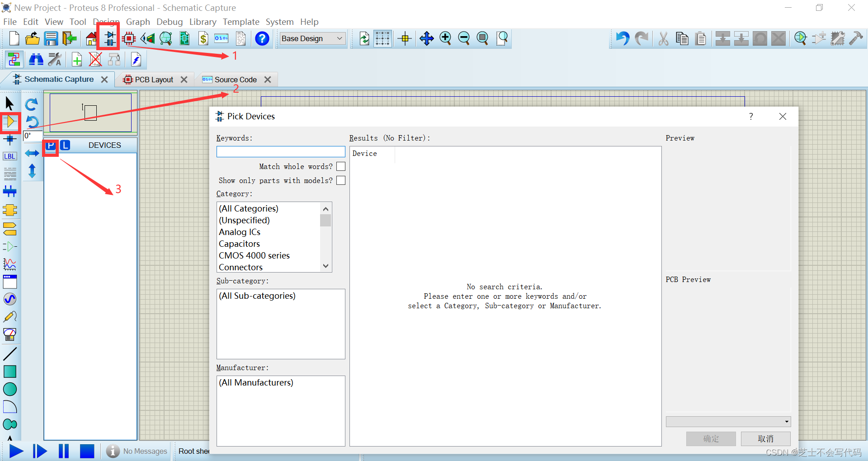
Task: Click the P pick devices button
Action: [51, 146]
